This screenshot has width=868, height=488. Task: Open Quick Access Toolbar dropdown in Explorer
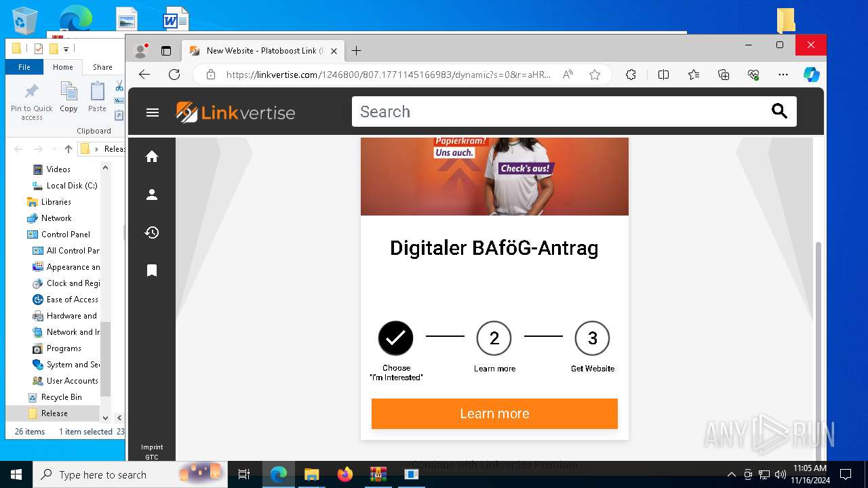66,49
